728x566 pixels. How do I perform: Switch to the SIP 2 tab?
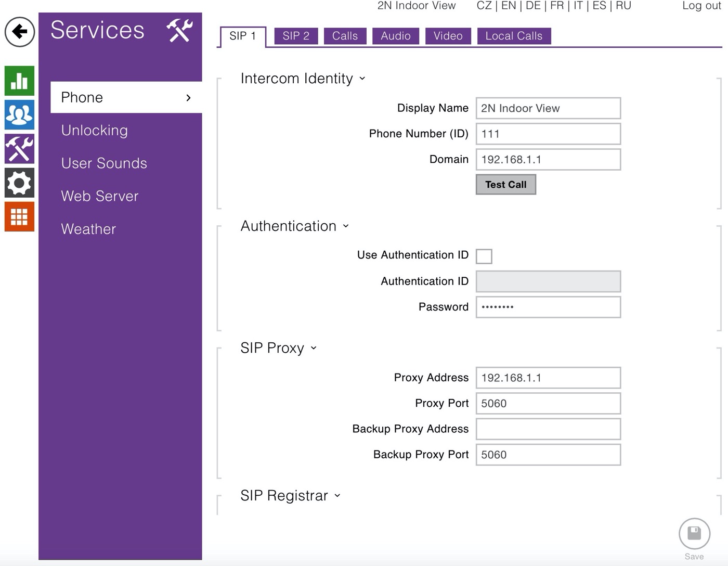point(296,36)
